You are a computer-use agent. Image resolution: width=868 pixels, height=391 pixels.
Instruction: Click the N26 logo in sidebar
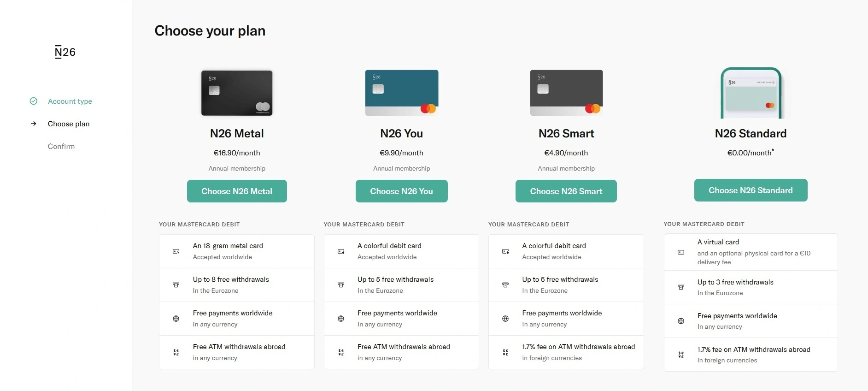(65, 52)
